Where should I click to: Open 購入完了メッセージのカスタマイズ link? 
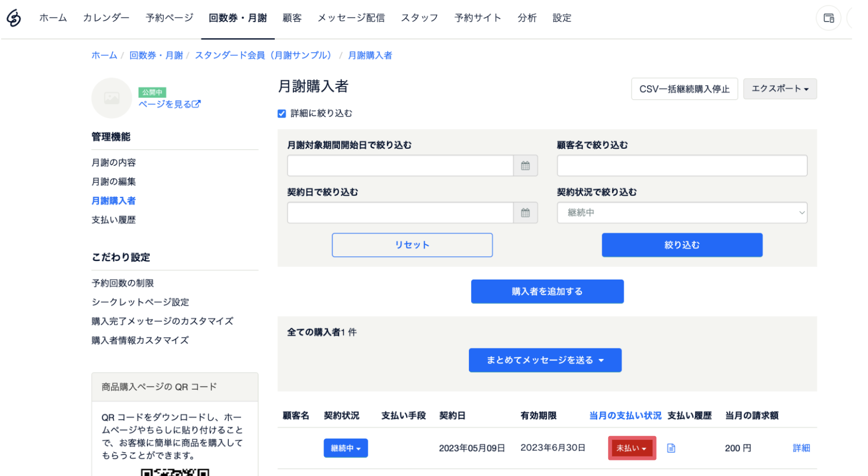163,321
